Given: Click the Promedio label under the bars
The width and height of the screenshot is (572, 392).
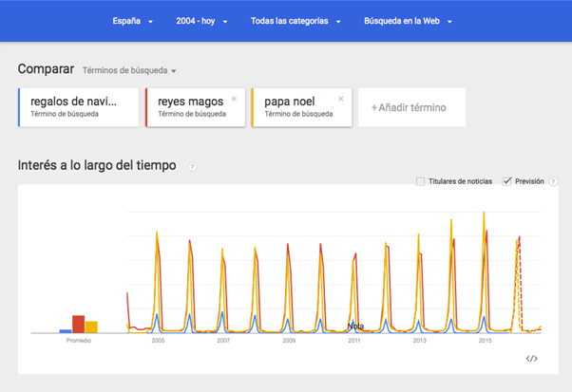Looking at the screenshot, I should pyautogui.click(x=79, y=341).
